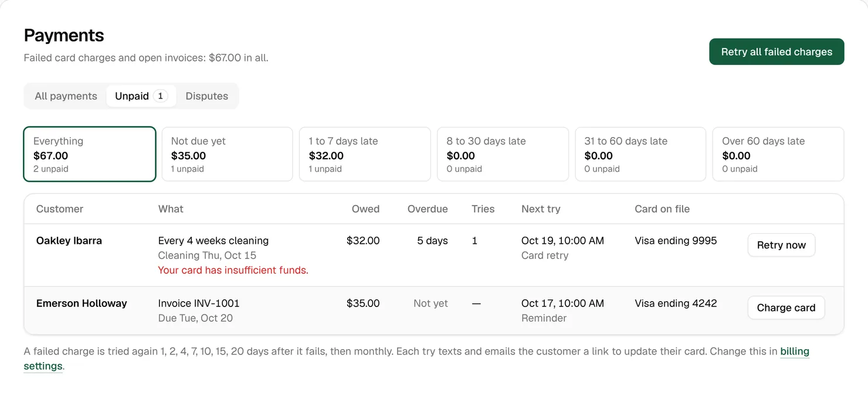Click Cleaning Thu, Oct 15 subtitle
Screen dimensions: 868x413
coord(207,255)
